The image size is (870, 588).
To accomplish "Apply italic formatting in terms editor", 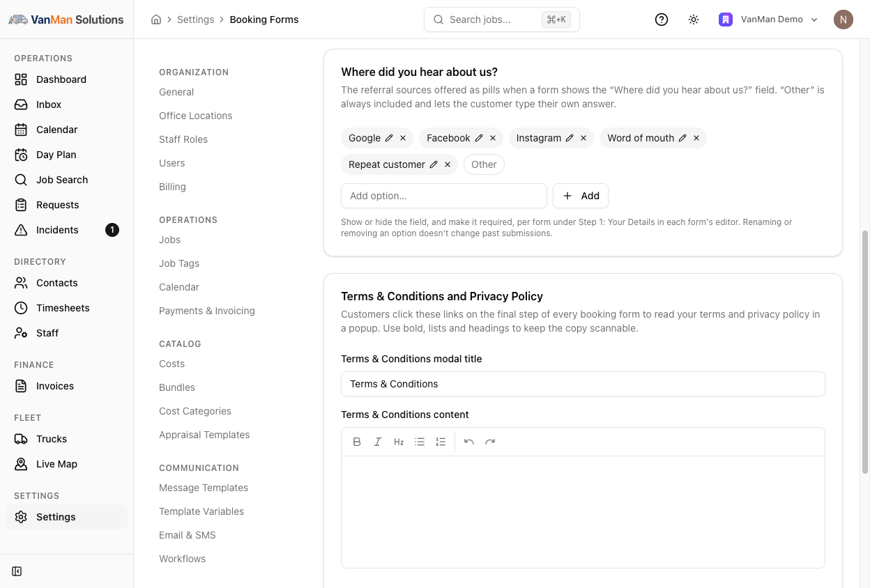I will coord(378,442).
